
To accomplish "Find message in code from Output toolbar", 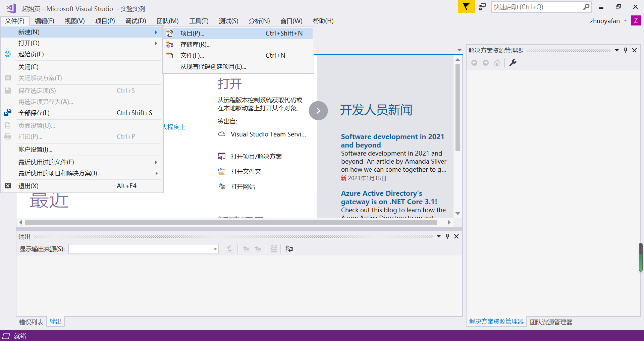I will pos(230,249).
